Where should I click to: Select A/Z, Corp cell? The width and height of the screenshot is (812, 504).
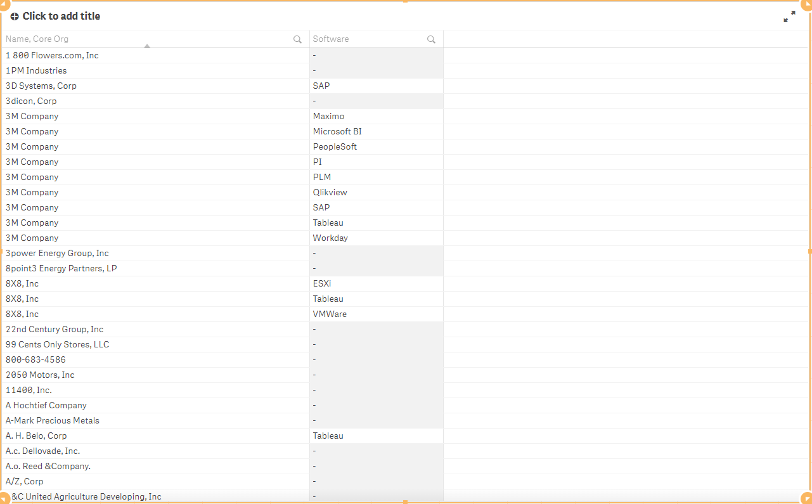(x=155, y=481)
